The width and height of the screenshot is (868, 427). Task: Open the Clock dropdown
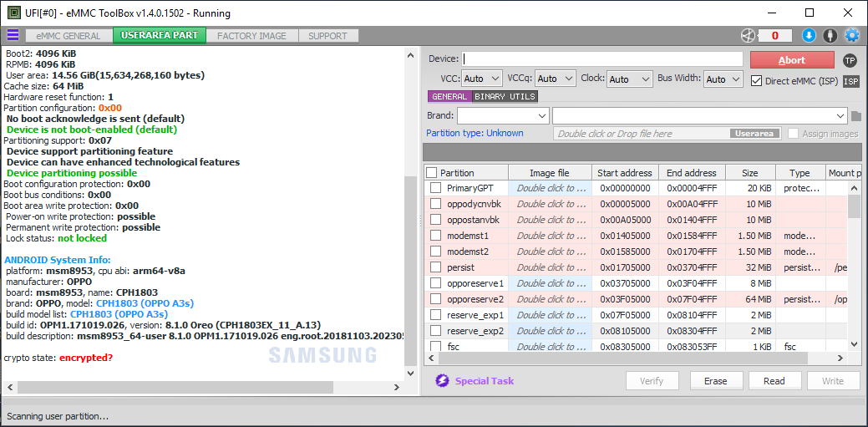pyautogui.click(x=629, y=79)
